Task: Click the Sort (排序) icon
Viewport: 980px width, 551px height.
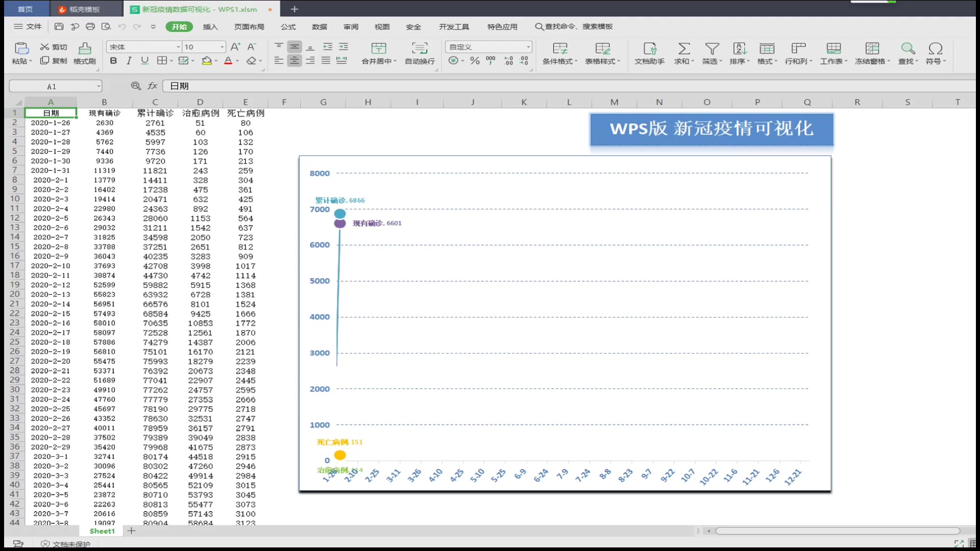Action: pos(740,48)
